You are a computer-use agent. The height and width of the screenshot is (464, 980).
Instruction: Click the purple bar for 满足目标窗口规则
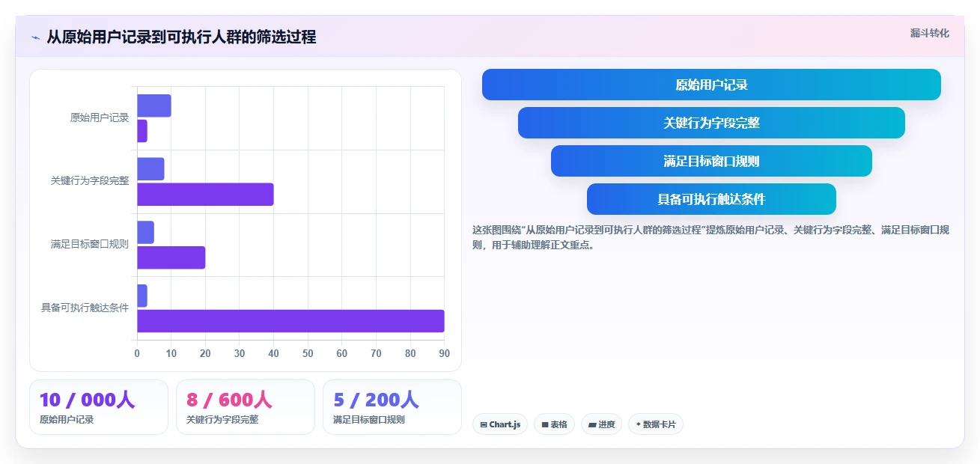171,257
